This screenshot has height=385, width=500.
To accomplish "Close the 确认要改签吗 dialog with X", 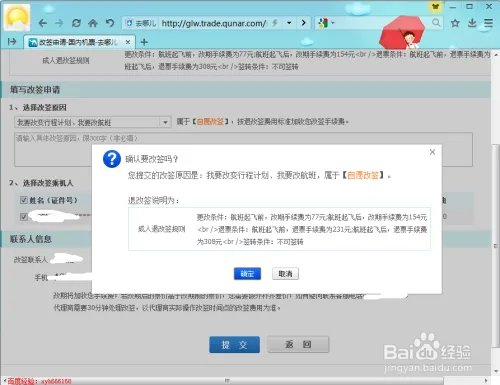I will (x=432, y=152).
